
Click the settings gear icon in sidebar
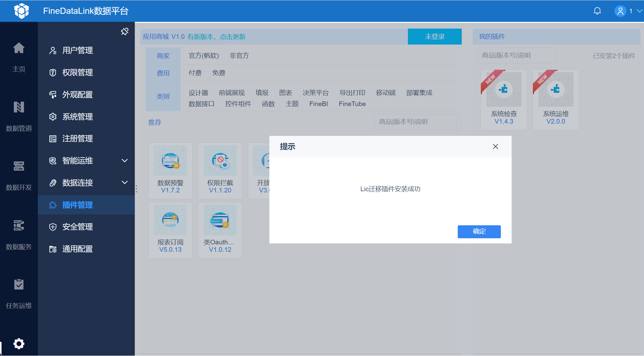pos(19,344)
